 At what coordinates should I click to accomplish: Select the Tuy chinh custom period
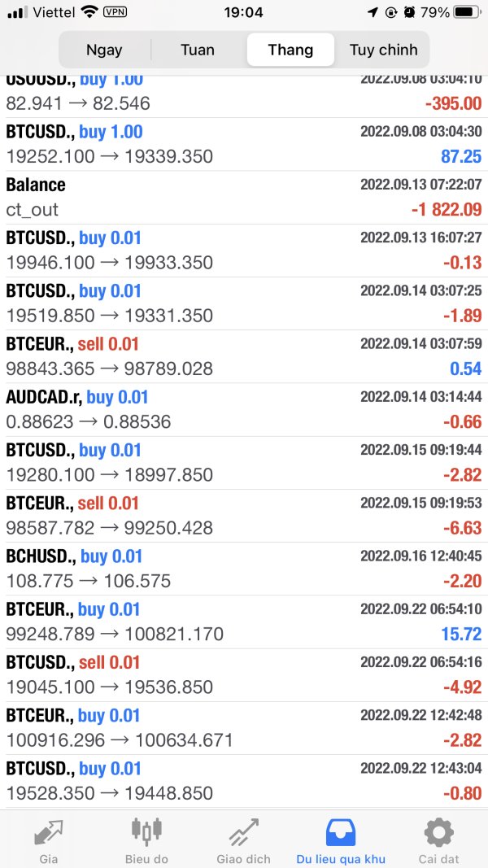click(x=383, y=50)
